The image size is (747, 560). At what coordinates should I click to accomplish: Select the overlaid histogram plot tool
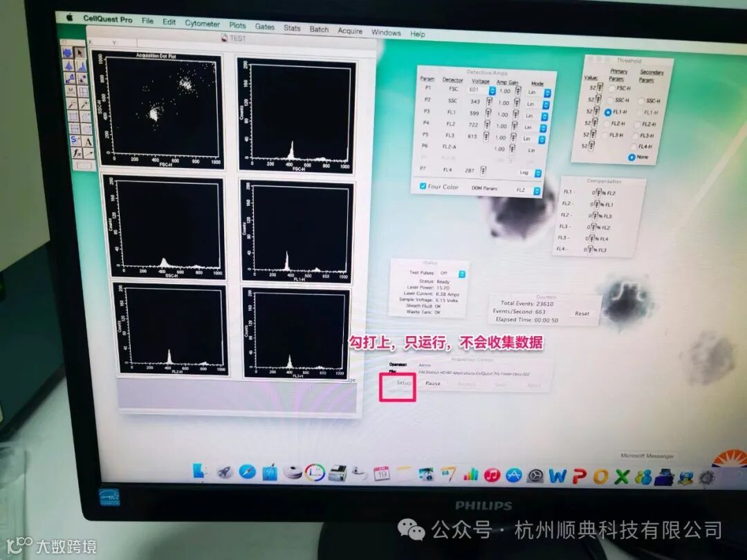(82, 66)
